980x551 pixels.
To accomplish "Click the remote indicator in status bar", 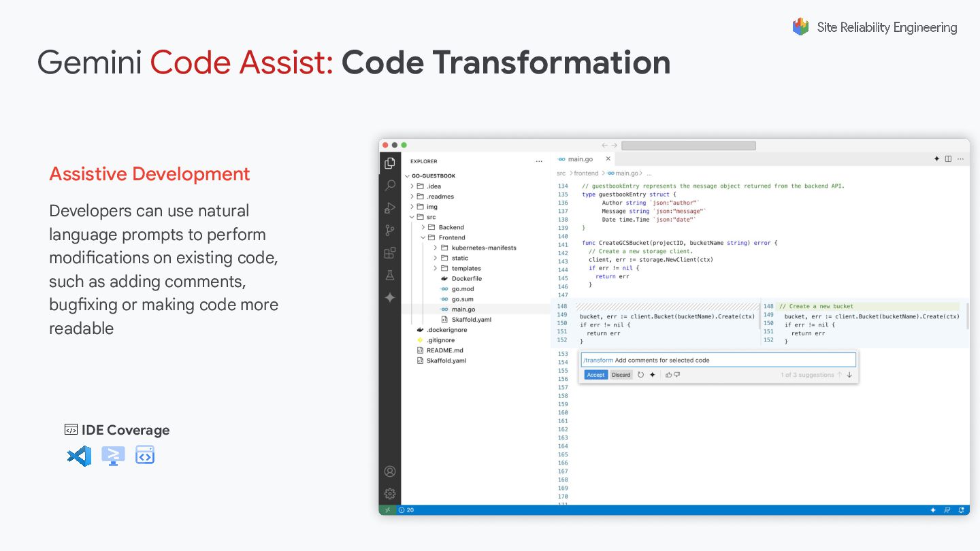I will pyautogui.click(x=387, y=510).
